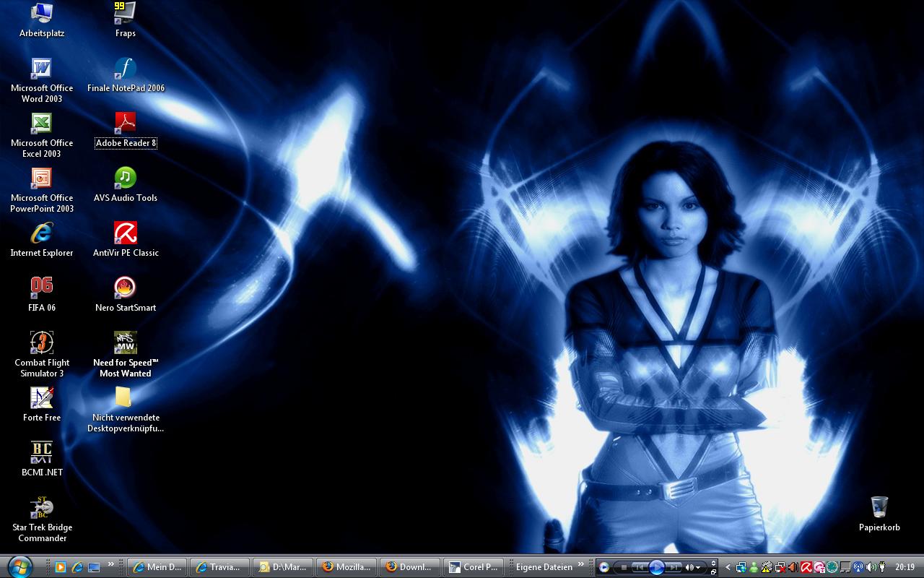Switch to the Travia... taskbar window
The image size is (924, 578).
click(x=219, y=567)
